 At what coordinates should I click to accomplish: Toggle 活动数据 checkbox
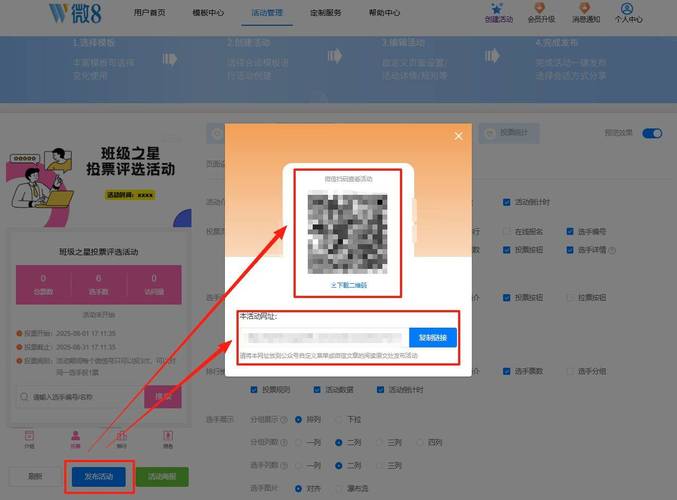click(x=317, y=390)
